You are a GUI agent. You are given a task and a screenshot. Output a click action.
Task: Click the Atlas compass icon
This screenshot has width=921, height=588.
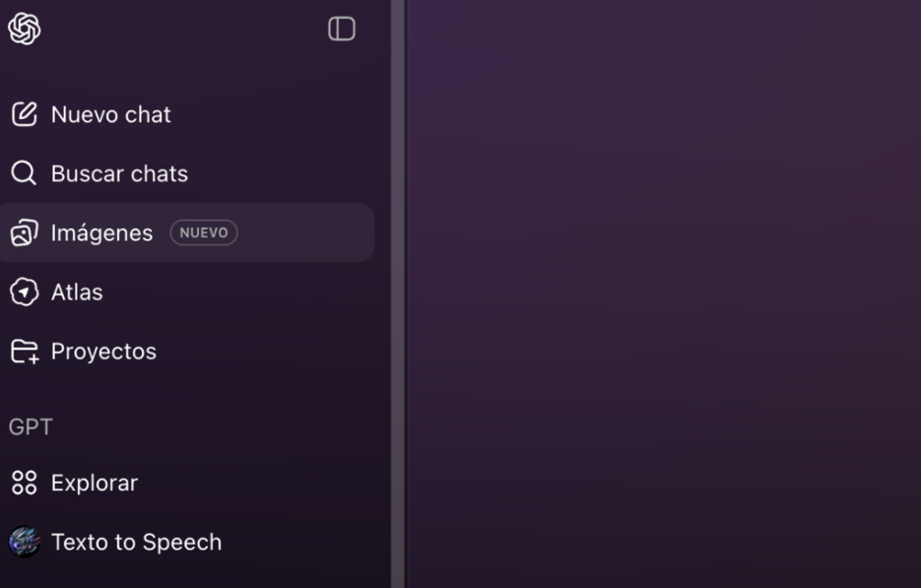[x=24, y=292]
